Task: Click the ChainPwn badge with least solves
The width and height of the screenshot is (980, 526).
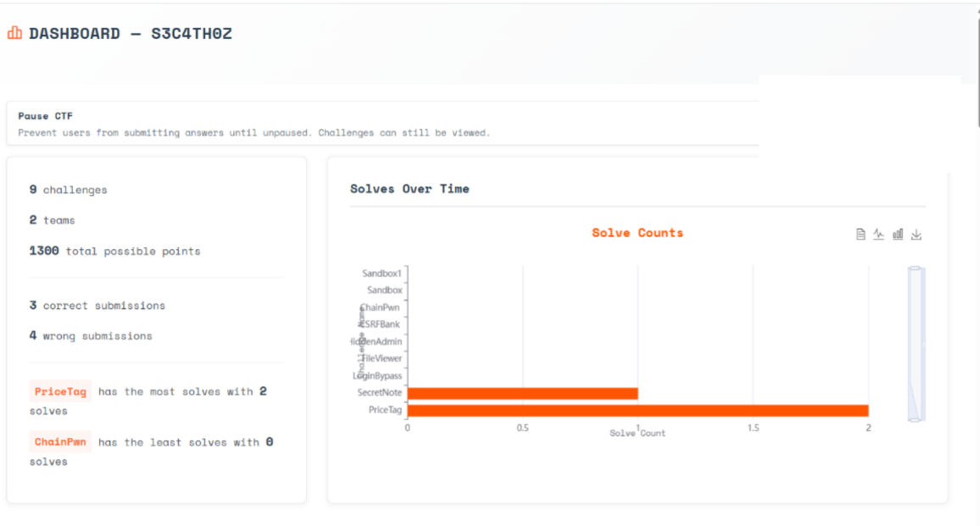Action: coord(60,441)
